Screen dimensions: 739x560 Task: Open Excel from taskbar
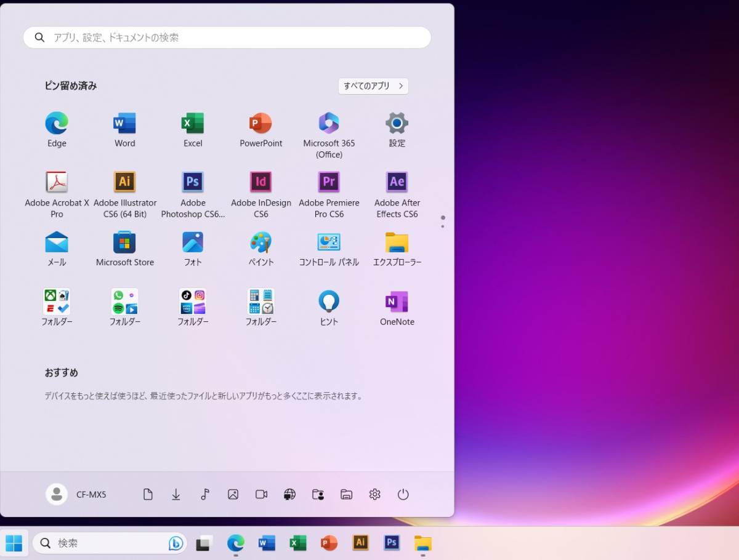tap(298, 543)
